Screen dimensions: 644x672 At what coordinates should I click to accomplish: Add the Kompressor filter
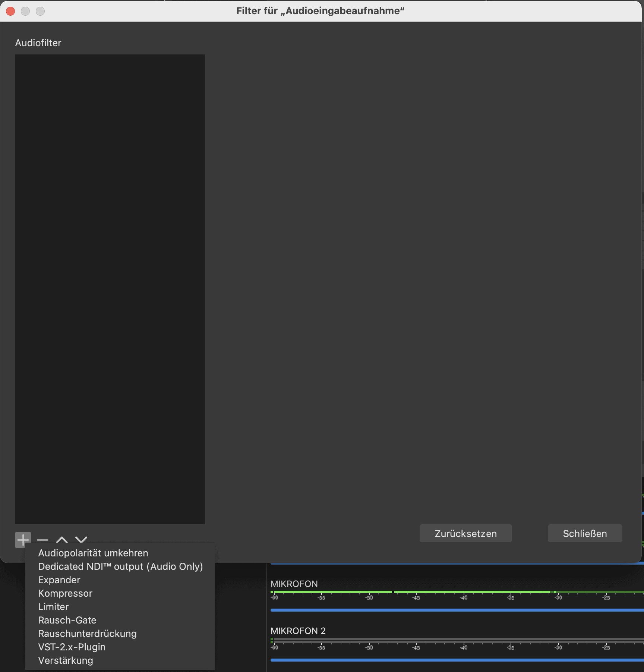click(120, 593)
